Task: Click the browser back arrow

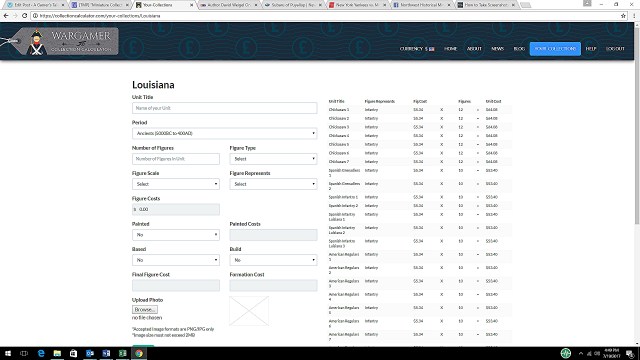Action: (x=6, y=16)
